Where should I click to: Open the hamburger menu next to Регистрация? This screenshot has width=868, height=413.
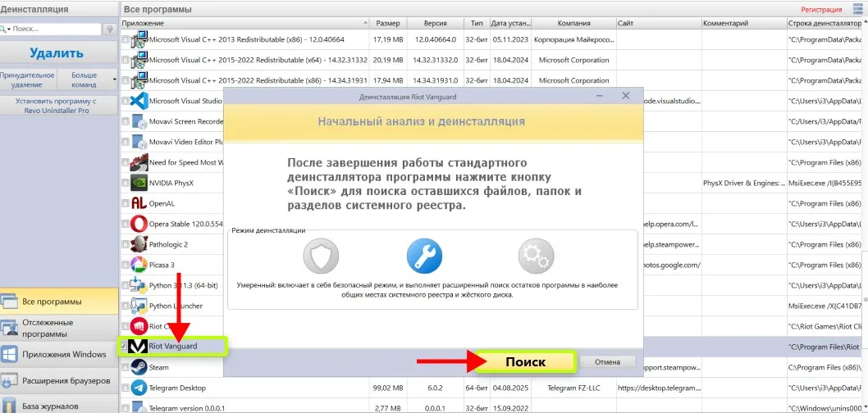(x=858, y=9)
